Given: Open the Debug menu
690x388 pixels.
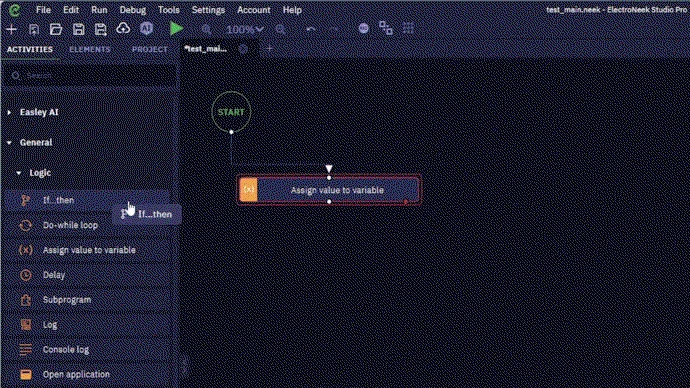Looking at the screenshot, I should pos(132,10).
